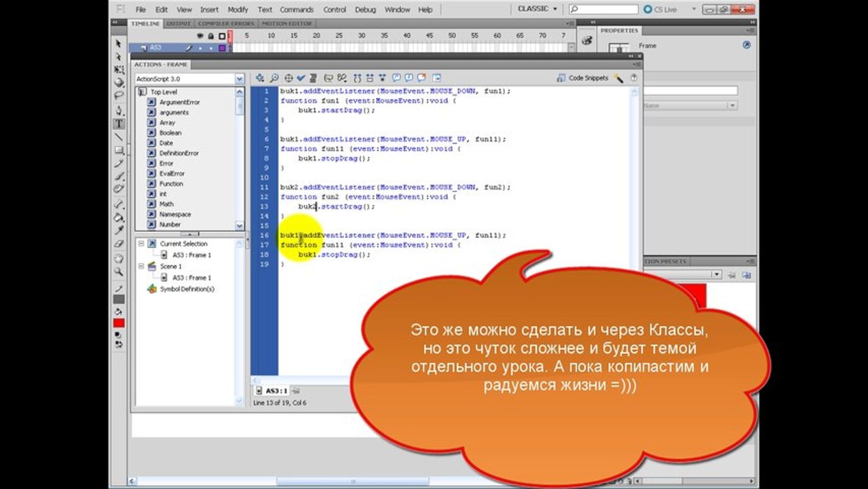
Task: Click the Script Assist wand icon
Action: pyautogui.click(x=618, y=78)
